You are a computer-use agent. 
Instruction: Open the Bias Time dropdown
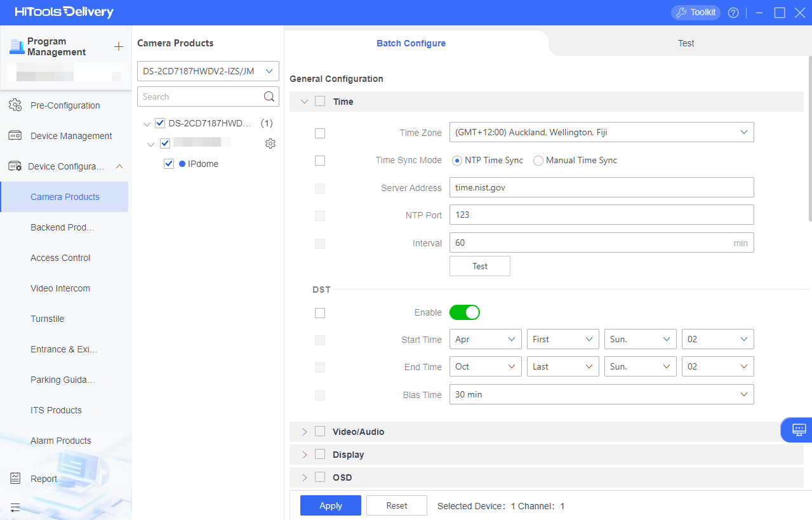point(601,394)
